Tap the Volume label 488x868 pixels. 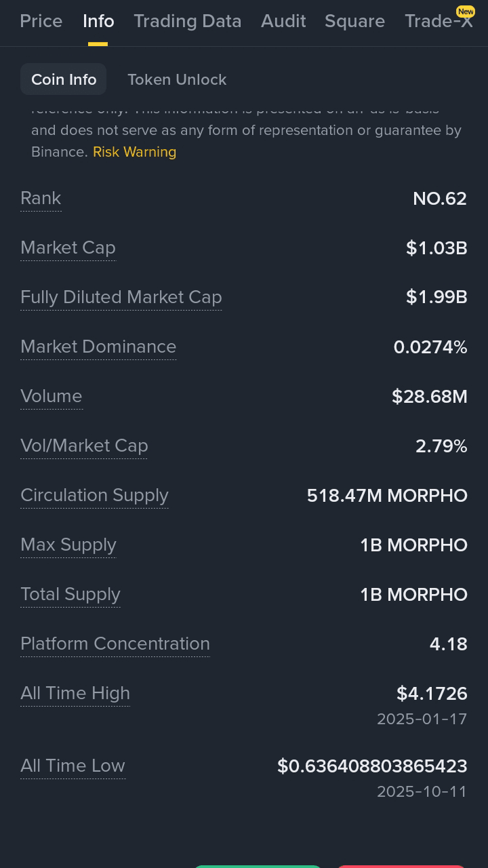(52, 396)
